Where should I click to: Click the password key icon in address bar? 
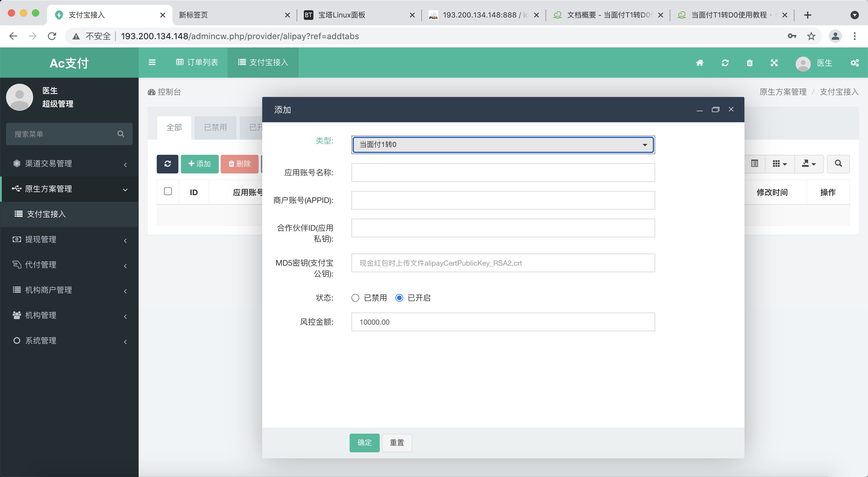click(791, 36)
